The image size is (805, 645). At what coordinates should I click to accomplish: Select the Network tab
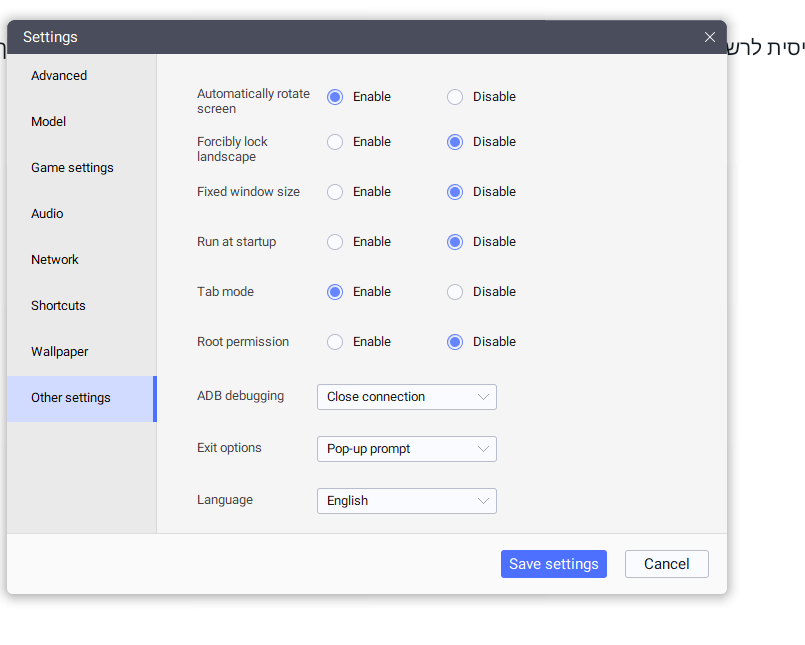pyautogui.click(x=55, y=260)
